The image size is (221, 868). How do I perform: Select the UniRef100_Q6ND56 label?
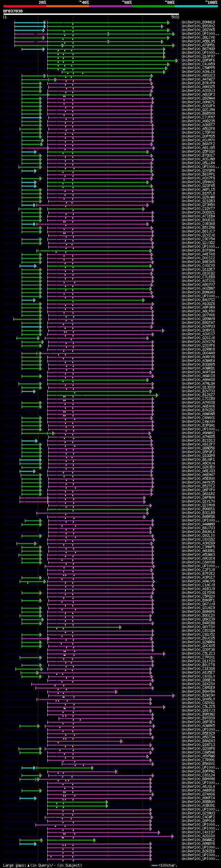[x=198, y=448]
